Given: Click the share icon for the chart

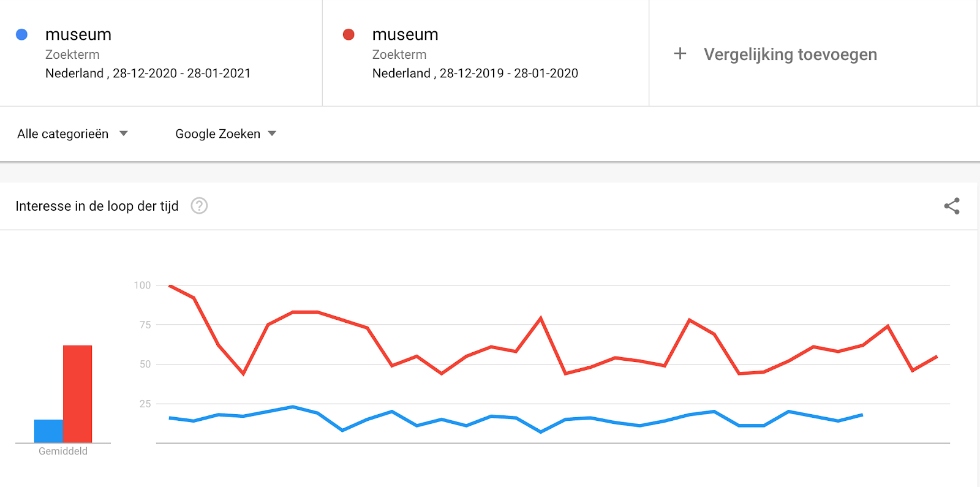Looking at the screenshot, I should 951,206.
